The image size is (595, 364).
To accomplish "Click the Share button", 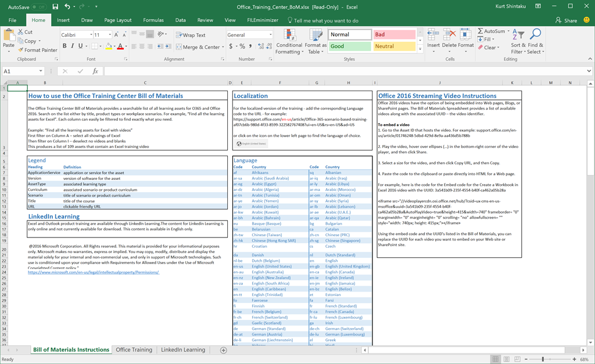I will (x=566, y=20).
